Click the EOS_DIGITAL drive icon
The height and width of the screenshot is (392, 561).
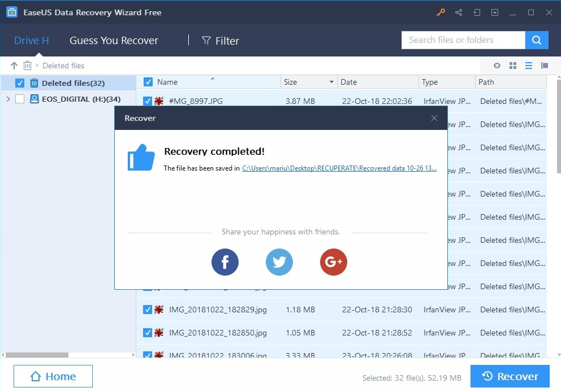coord(34,99)
